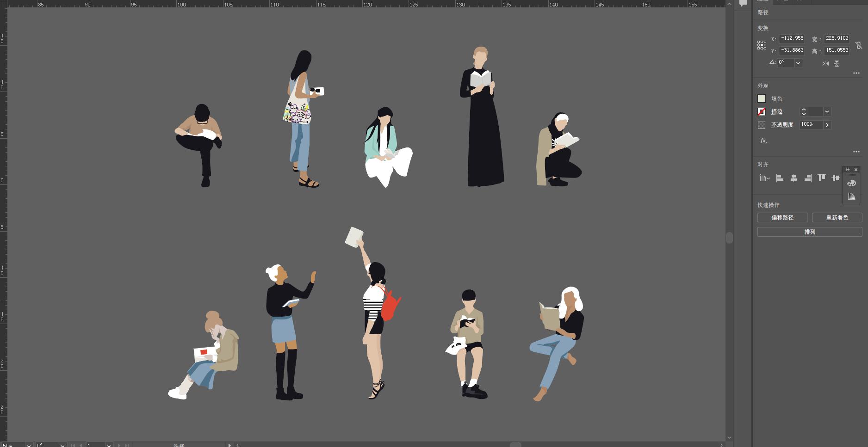Click the comments speech bubble icon
Image resolution: width=868 pixels, height=447 pixels.
click(743, 3)
